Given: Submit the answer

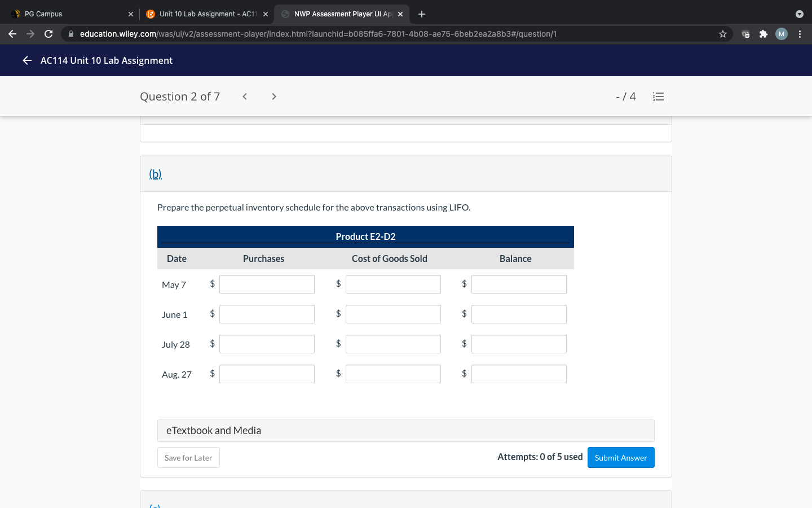Looking at the screenshot, I should pos(621,458).
